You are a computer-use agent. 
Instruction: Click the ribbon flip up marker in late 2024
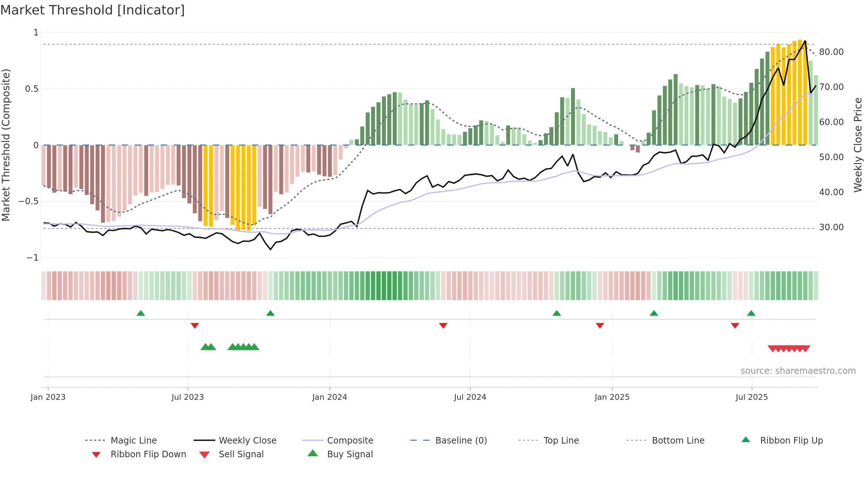coord(557,313)
